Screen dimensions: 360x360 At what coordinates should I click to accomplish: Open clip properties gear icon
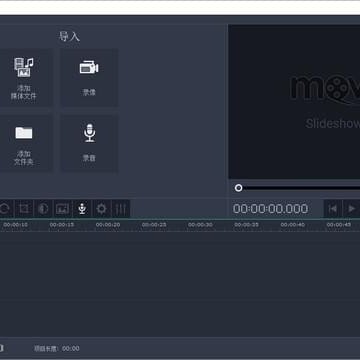coord(101,209)
